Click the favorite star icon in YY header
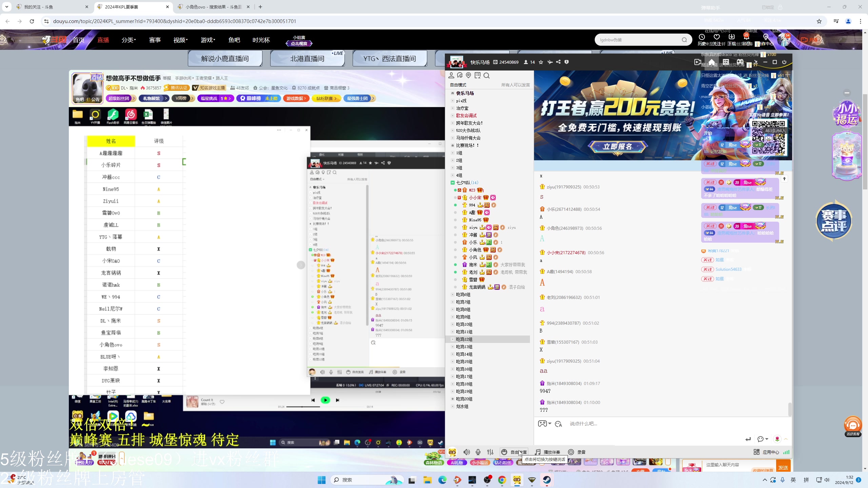868x488 pixels. pos(541,62)
